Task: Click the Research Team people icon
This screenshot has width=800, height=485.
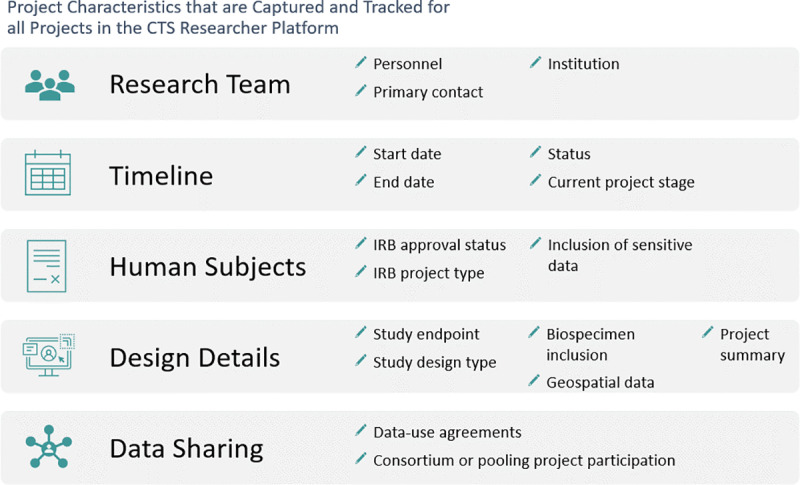Action: [x=50, y=85]
